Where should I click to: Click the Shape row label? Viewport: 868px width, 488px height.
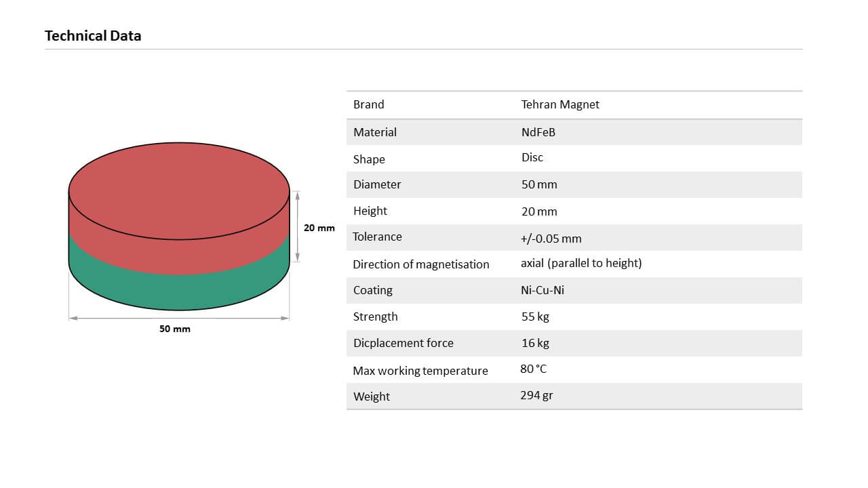(369, 159)
